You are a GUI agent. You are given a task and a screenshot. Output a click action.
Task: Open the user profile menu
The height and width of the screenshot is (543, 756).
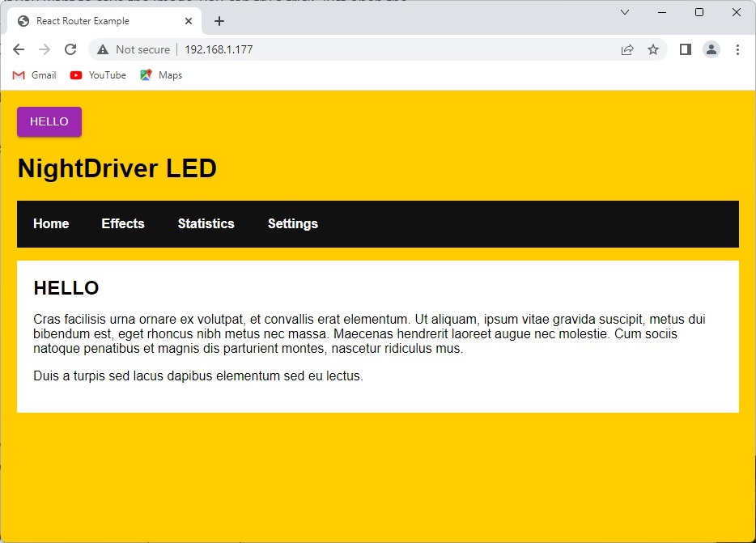pos(711,49)
